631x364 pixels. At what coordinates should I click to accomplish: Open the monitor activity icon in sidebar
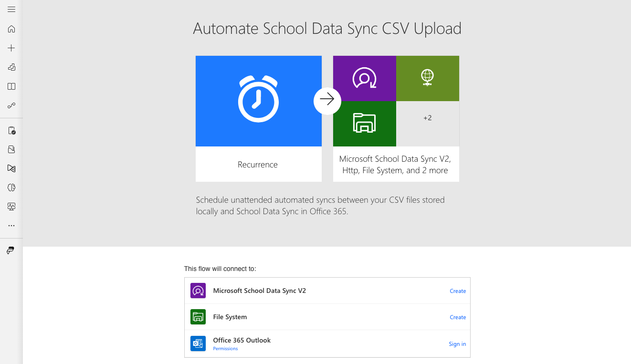tap(11, 207)
